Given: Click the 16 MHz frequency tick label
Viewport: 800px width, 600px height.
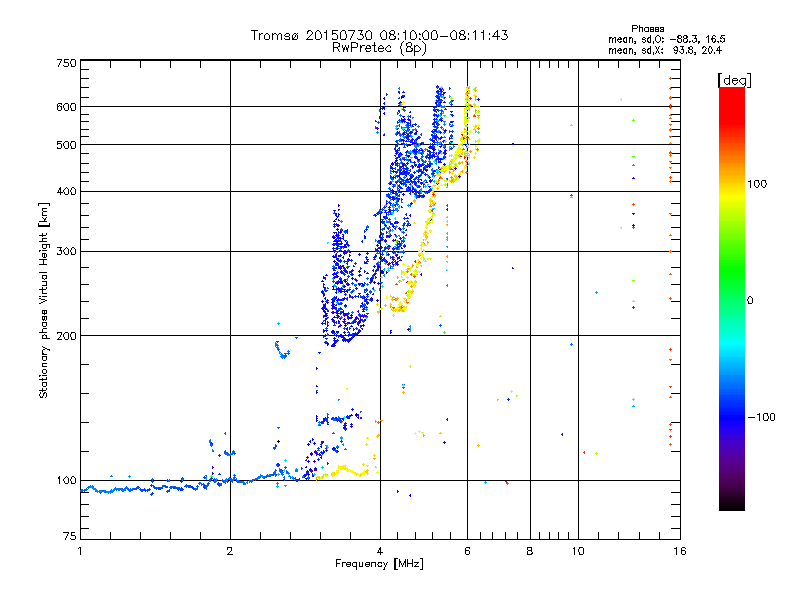Looking at the screenshot, I should tap(680, 551).
